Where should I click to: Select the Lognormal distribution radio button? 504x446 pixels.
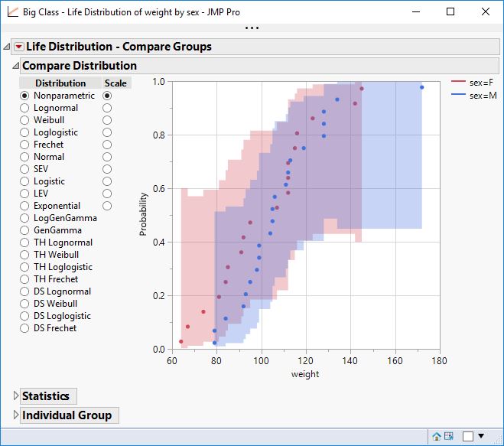pyautogui.click(x=24, y=108)
